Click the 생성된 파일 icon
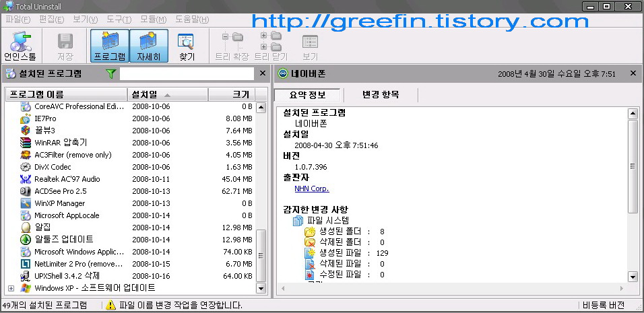 point(309,253)
